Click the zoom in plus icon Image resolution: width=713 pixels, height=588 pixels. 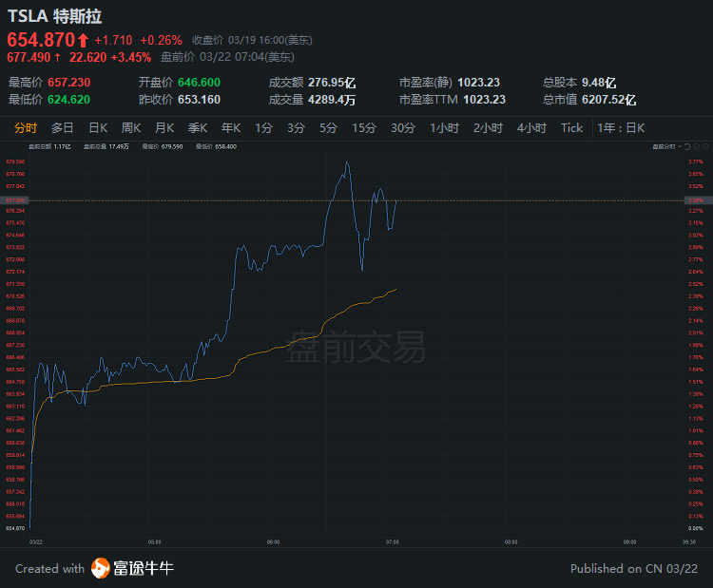pyautogui.click(x=705, y=146)
